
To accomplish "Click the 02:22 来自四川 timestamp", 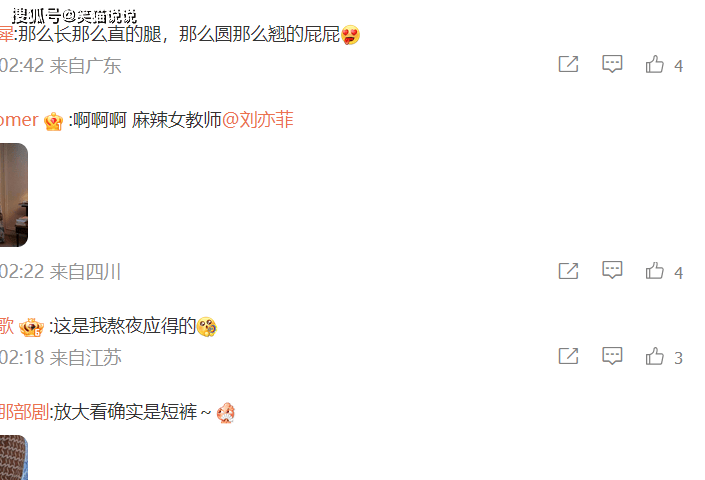I will click(60, 272).
